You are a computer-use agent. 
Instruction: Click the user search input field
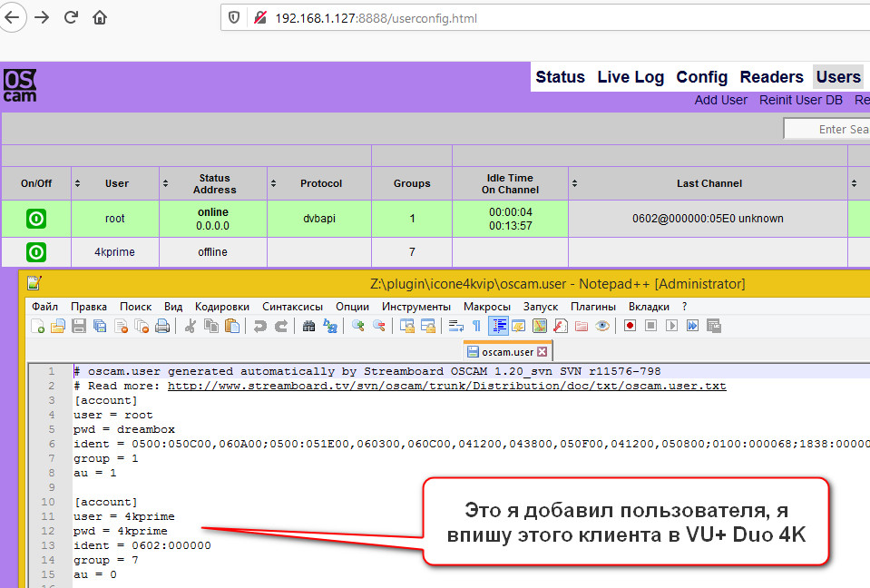pyautogui.click(x=826, y=129)
